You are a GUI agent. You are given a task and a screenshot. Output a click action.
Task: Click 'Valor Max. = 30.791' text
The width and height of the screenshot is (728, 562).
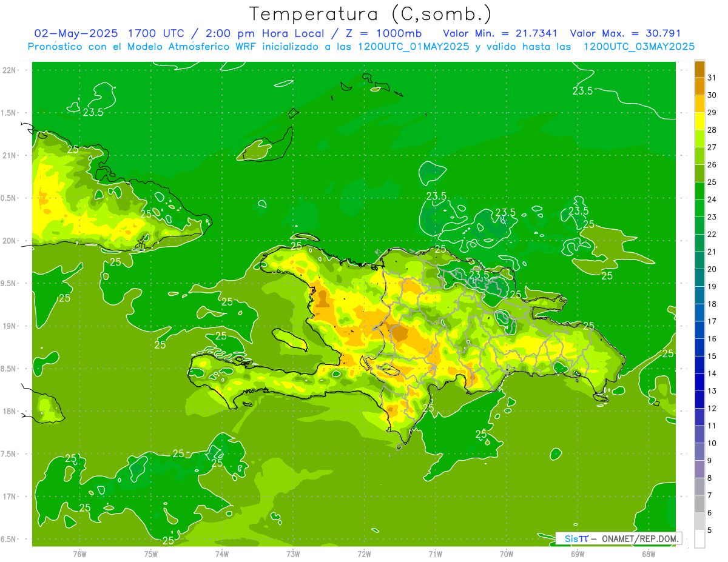click(x=626, y=33)
